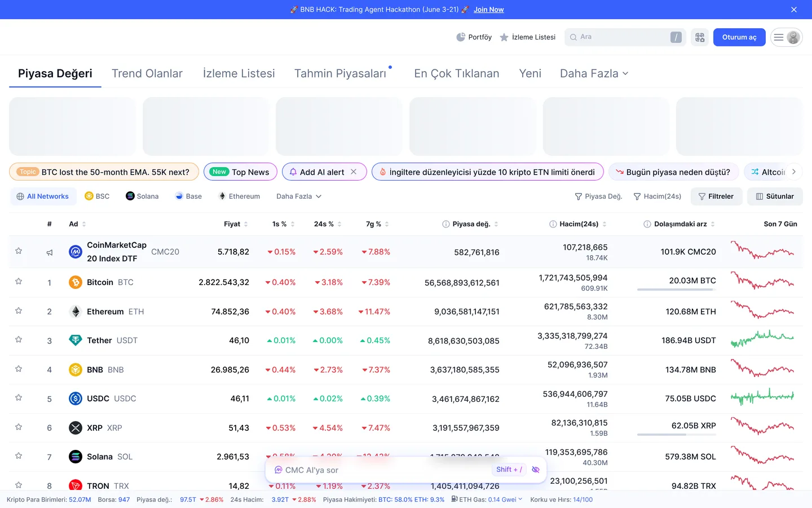
Task: Open İzleme Listesi in header
Action: pos(528,37)
